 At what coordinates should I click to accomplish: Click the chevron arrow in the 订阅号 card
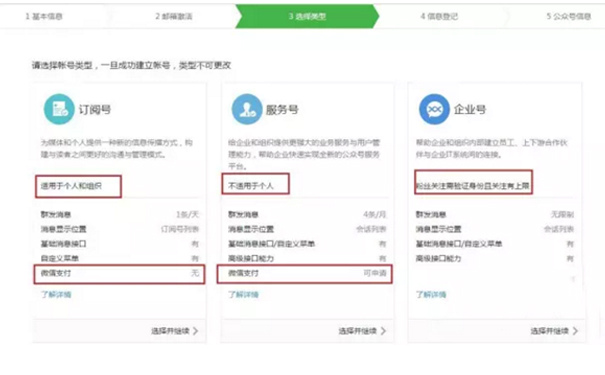click(196, 331)
